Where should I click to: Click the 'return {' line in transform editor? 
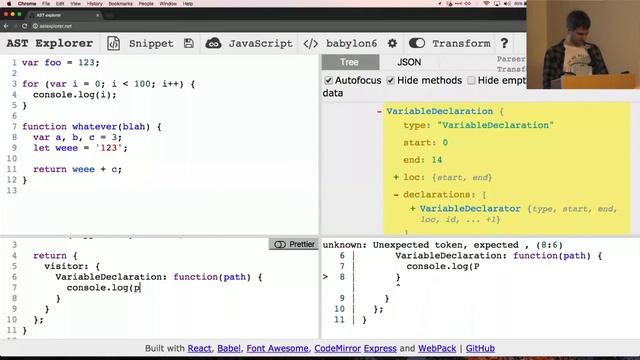pyautogui.click(x=55, y=256)
